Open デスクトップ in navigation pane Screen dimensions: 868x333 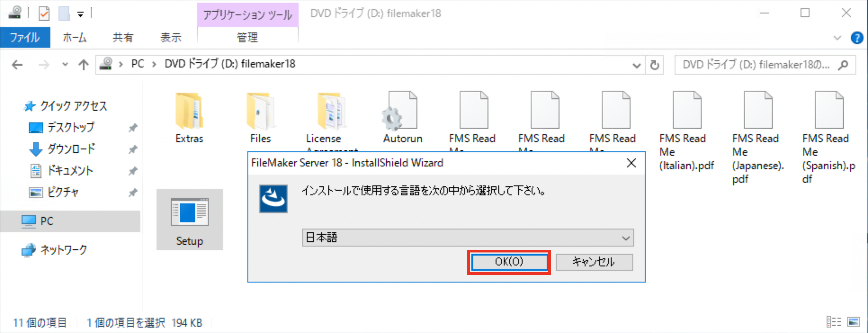[71, 128]
